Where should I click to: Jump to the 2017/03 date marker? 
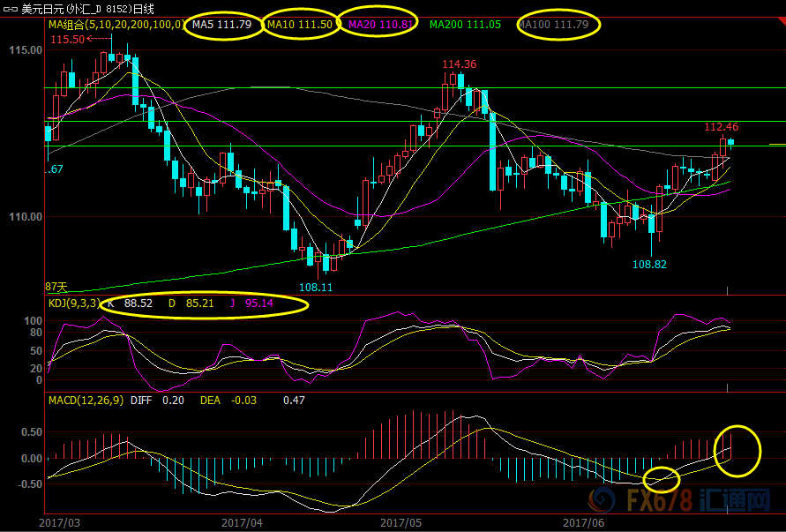(59, 523)
